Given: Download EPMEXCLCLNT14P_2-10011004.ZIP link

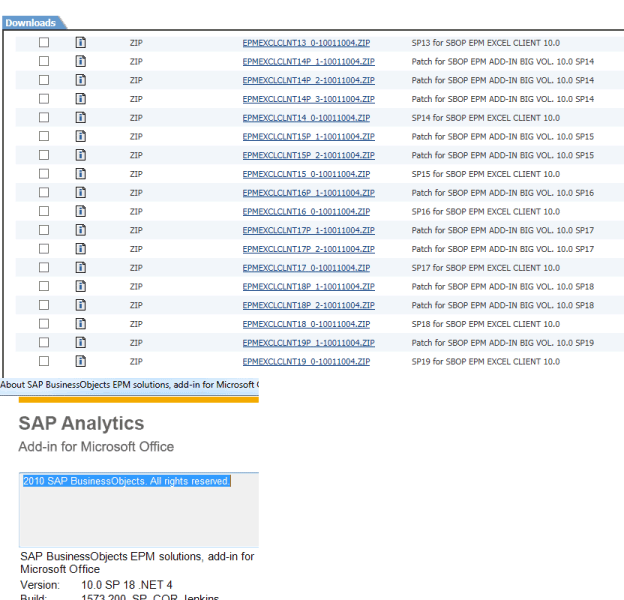Looking at the screenshot, I should point(308,80).
